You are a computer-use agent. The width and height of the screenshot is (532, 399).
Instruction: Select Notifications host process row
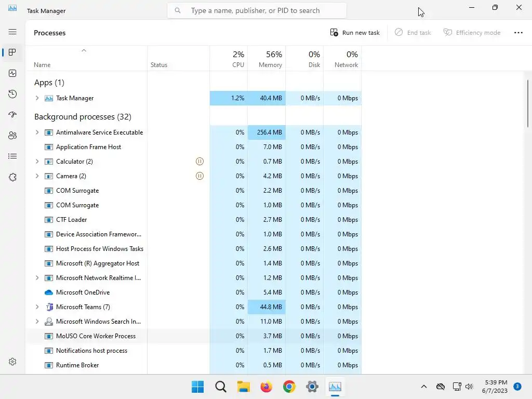click(193, 351)
